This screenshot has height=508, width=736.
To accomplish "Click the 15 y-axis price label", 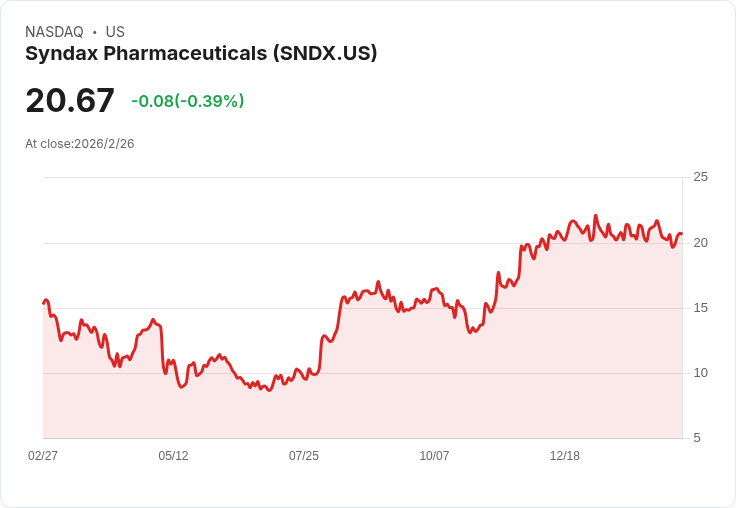I will point(700,308).
